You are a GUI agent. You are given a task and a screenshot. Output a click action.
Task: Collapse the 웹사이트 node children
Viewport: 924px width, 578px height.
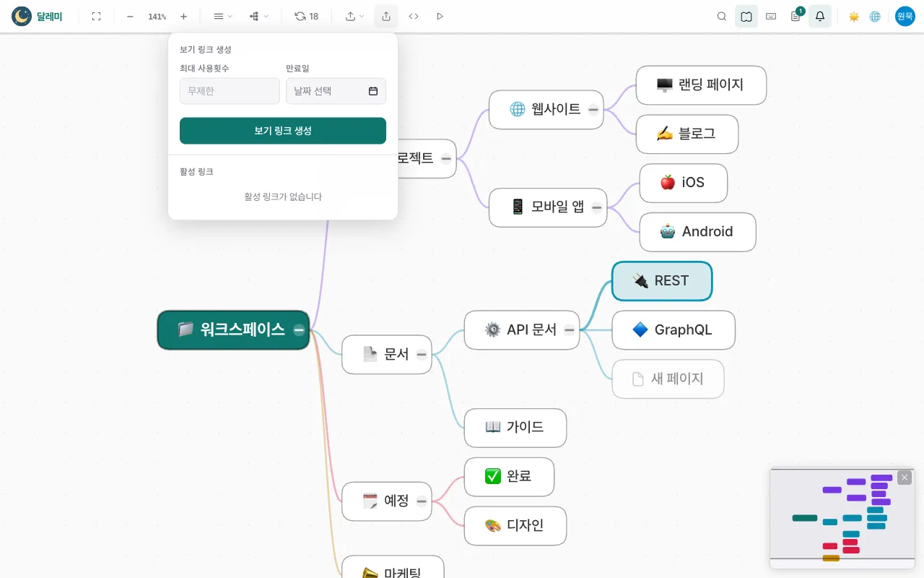coord(593,110)
